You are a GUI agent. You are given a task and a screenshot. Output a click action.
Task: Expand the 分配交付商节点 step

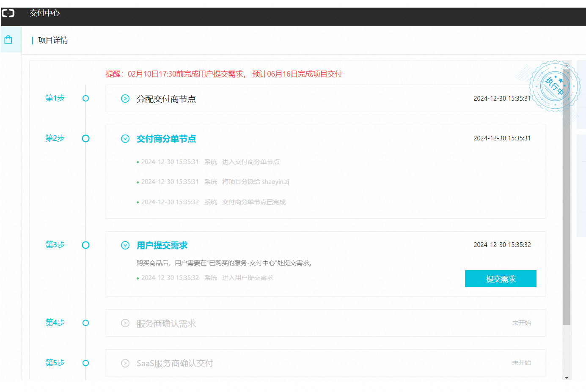tap(125, 99)
